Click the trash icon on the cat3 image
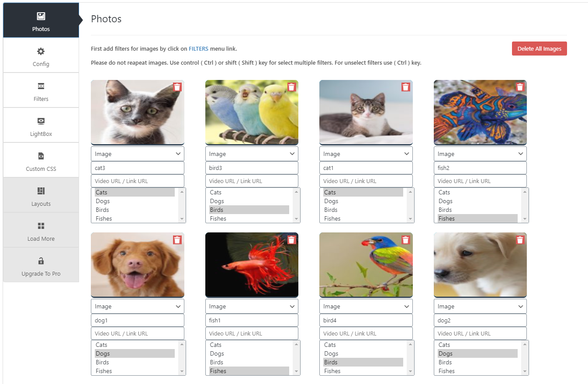 coord(177,87)
